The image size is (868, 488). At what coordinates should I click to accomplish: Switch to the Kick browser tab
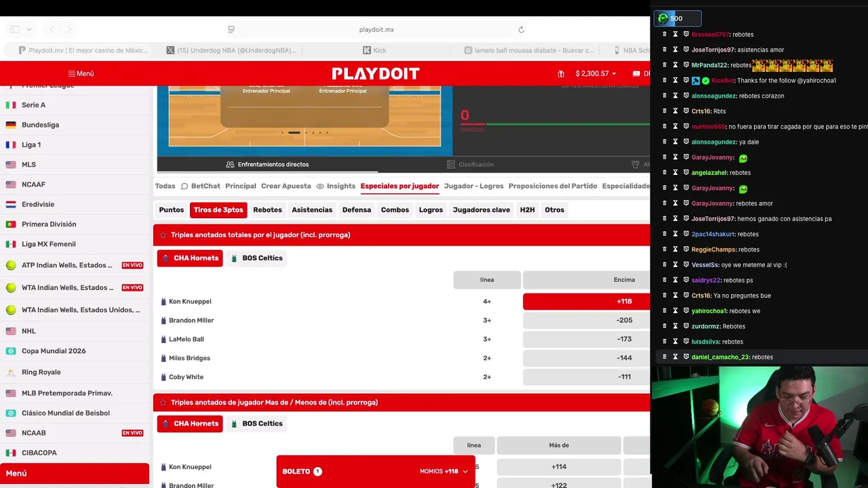[375, 50]
